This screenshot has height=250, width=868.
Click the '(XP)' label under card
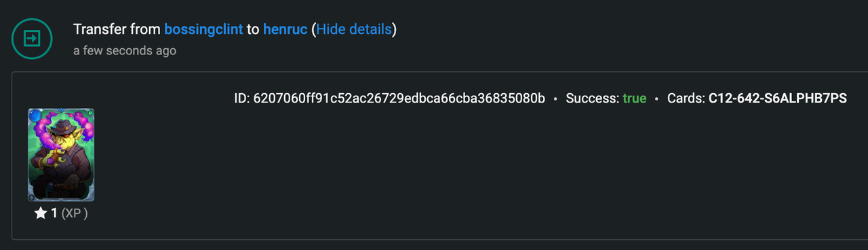pos(75,213)
